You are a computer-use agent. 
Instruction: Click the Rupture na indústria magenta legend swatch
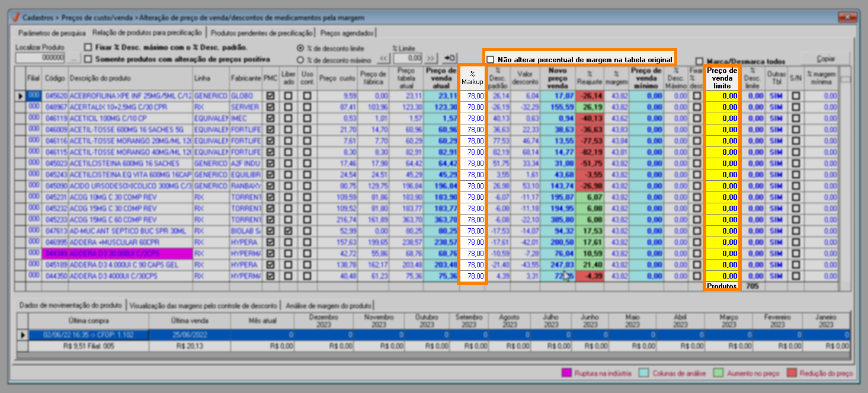[x=566, y=373]
